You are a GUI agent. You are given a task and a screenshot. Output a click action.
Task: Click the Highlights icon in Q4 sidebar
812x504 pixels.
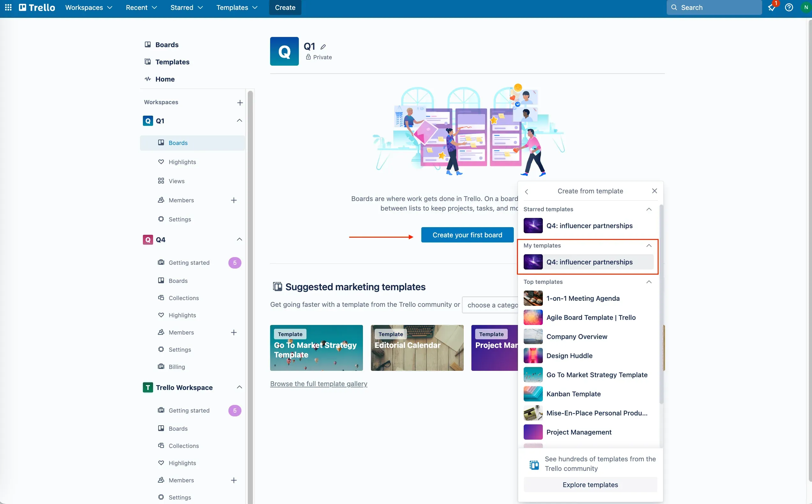161,315
